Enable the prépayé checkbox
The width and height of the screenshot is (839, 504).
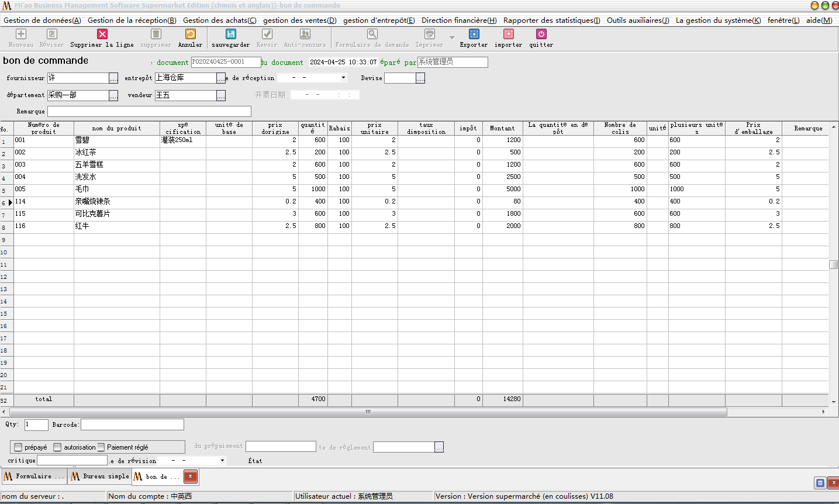(x=18, y=447)
